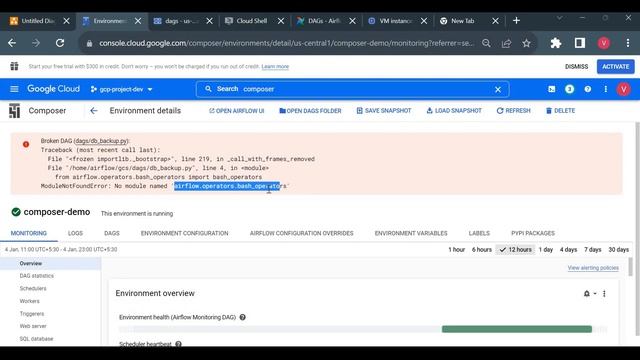Toggle the browser side panel icon
The image size is (640, 360).
580,43
